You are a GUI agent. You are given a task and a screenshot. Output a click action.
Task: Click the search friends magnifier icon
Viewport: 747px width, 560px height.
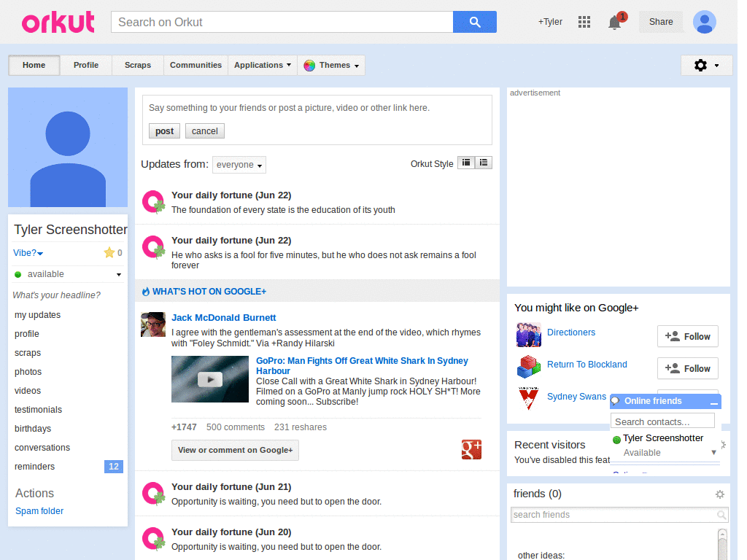tap(721, 515)
